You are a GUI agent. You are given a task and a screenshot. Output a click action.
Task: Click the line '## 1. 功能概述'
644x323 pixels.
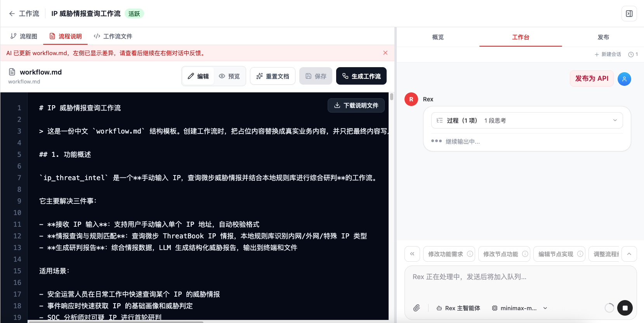coord(65,155)
